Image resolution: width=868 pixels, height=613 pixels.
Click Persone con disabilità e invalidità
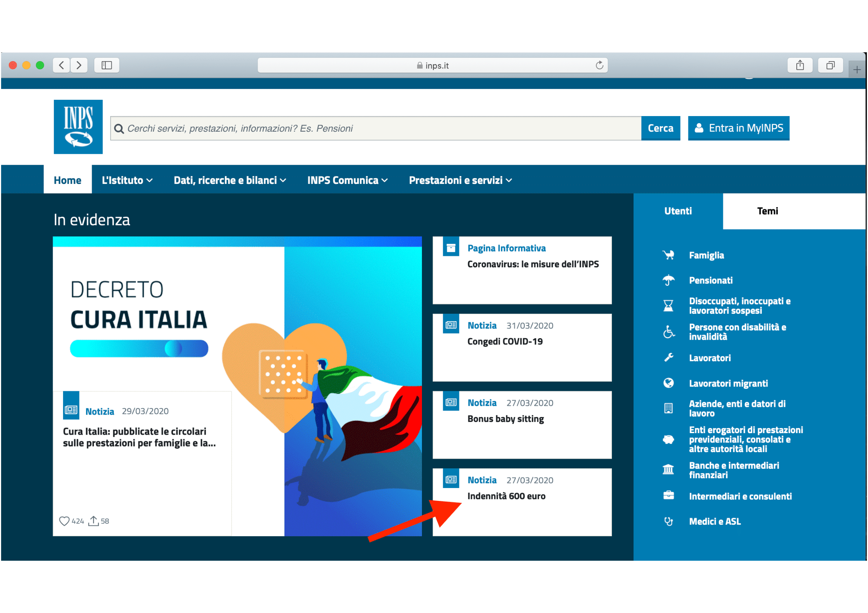tap(737, 332)
